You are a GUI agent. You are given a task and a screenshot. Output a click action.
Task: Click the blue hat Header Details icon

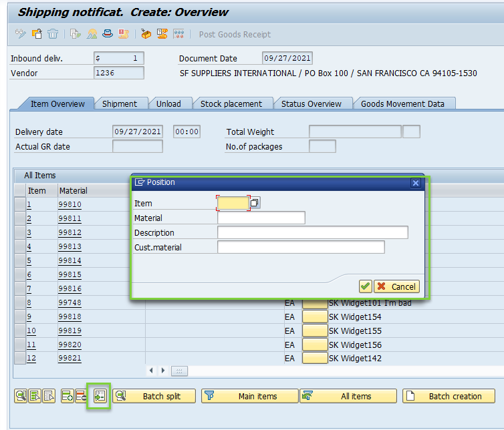click(108, 34)
